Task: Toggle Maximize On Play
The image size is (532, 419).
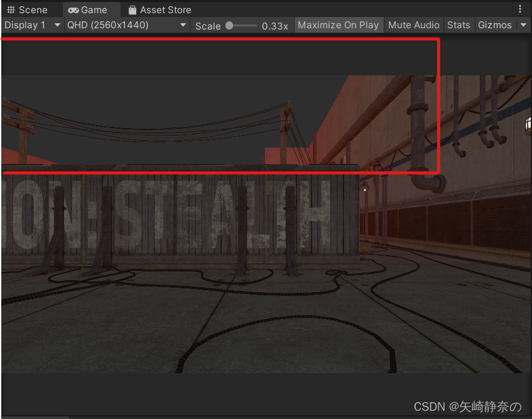Action: pyautogui.click(x=339, y=25)
